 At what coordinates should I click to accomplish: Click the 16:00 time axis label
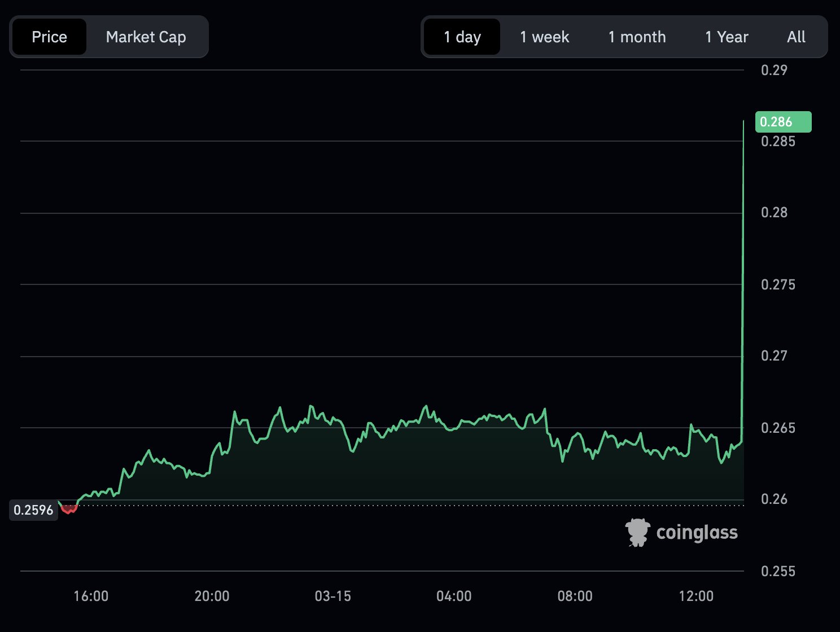[91, 596]
